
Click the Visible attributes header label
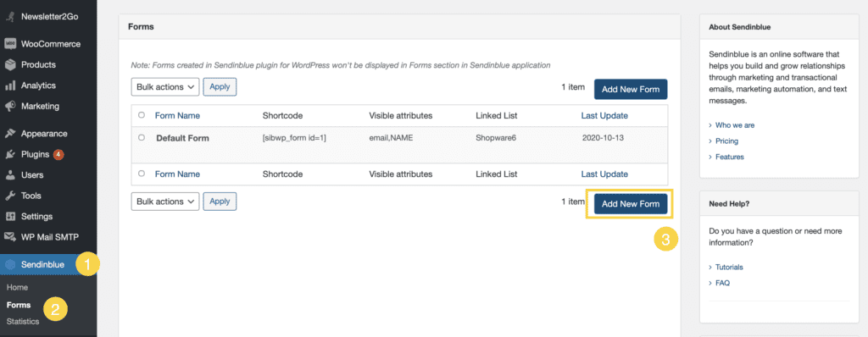(401, 116)
